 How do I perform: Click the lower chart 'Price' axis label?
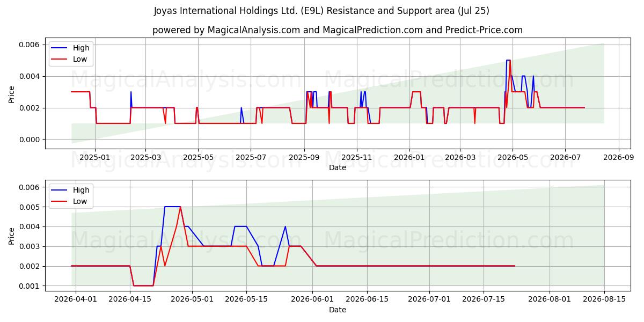[12, 236]
